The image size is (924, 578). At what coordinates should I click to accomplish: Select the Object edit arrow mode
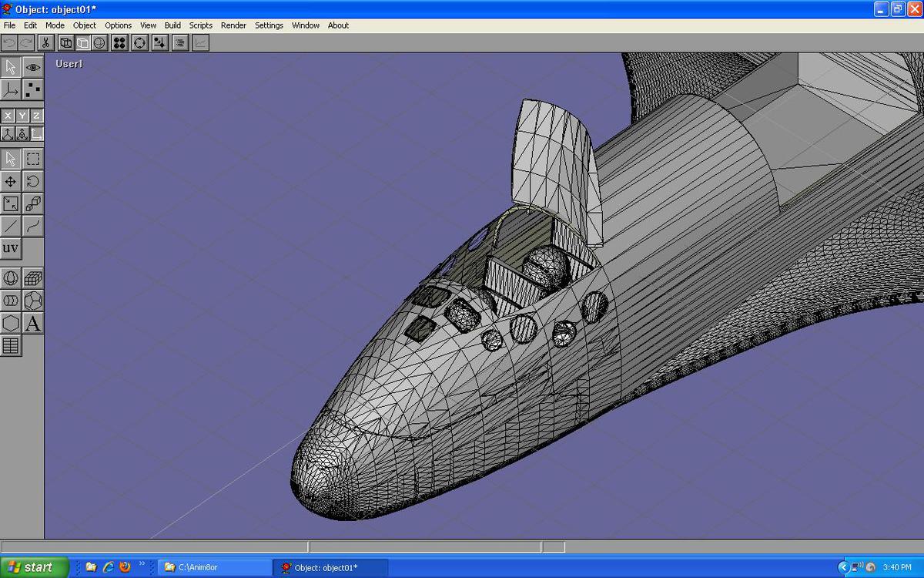click(11, 67)
